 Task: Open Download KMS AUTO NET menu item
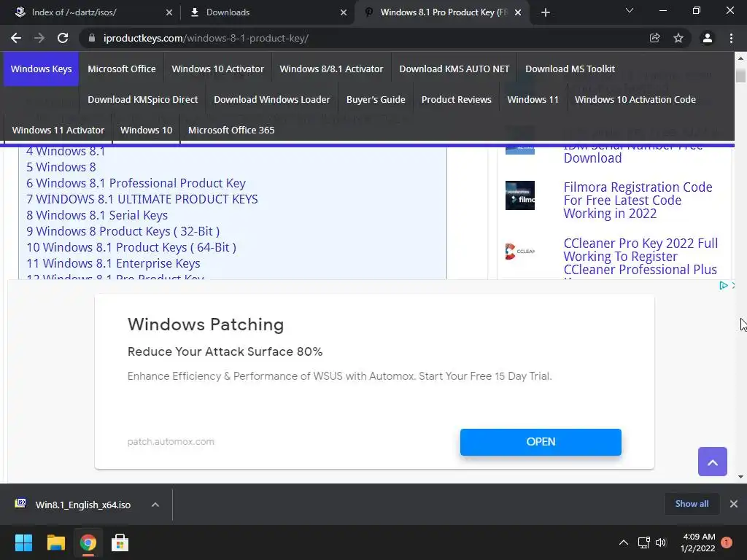click(x=454, y=69)
